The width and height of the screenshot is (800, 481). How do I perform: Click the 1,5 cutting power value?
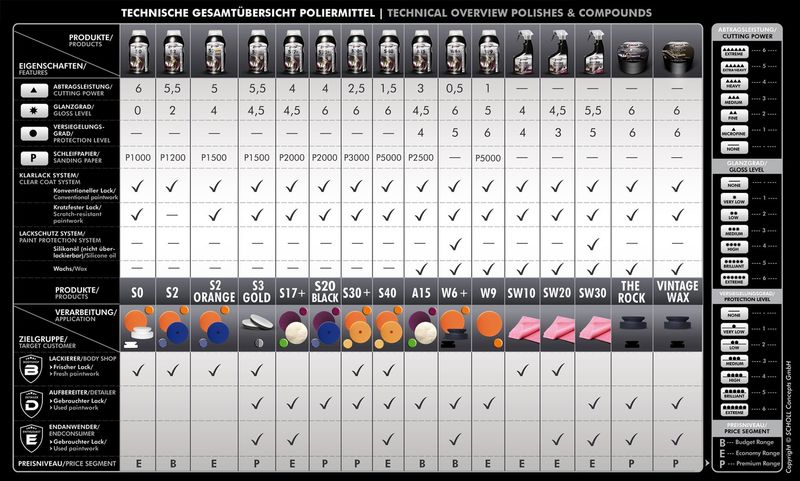[388, 89]
